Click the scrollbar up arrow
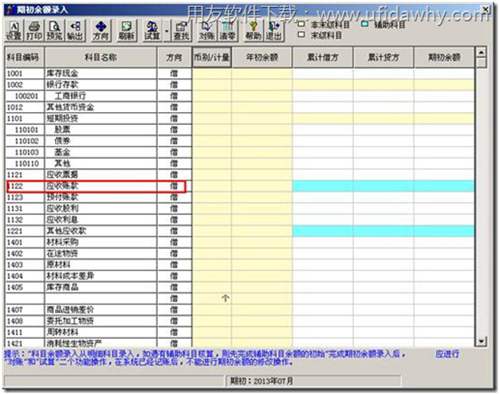Screen dimensions: 500x395 (481, 52)
